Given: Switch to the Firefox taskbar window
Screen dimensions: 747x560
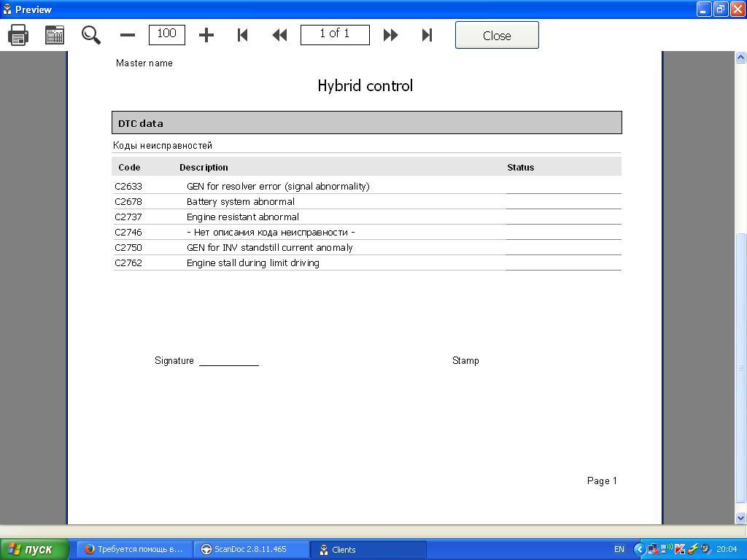Looking at the screenshot, I should [135, 550].
